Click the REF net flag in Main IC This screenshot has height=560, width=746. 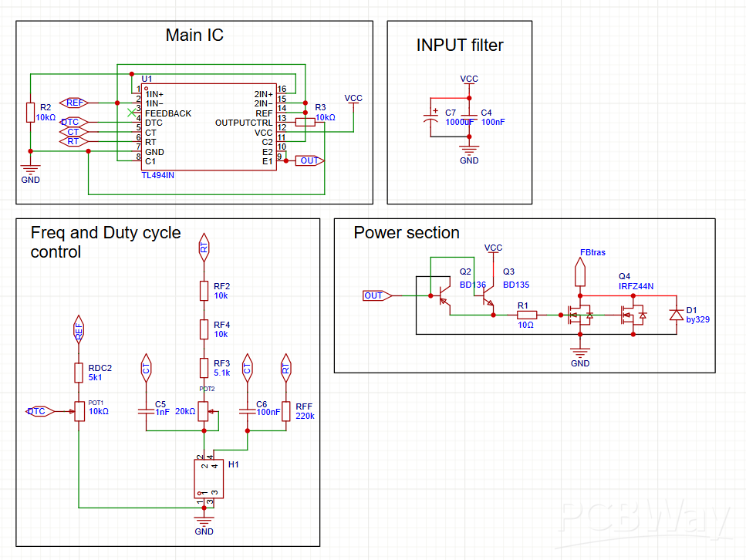[x=74, y=103]
